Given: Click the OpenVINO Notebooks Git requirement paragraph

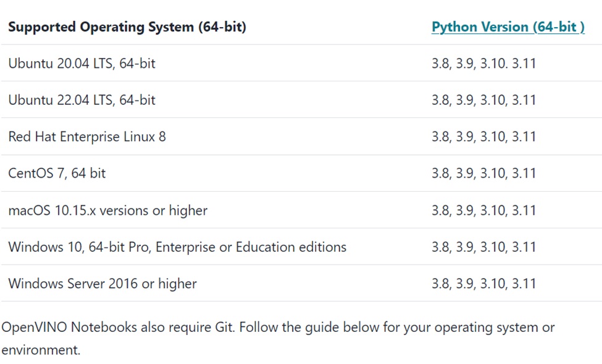Looking at the screenshot, I should [278, 338].
